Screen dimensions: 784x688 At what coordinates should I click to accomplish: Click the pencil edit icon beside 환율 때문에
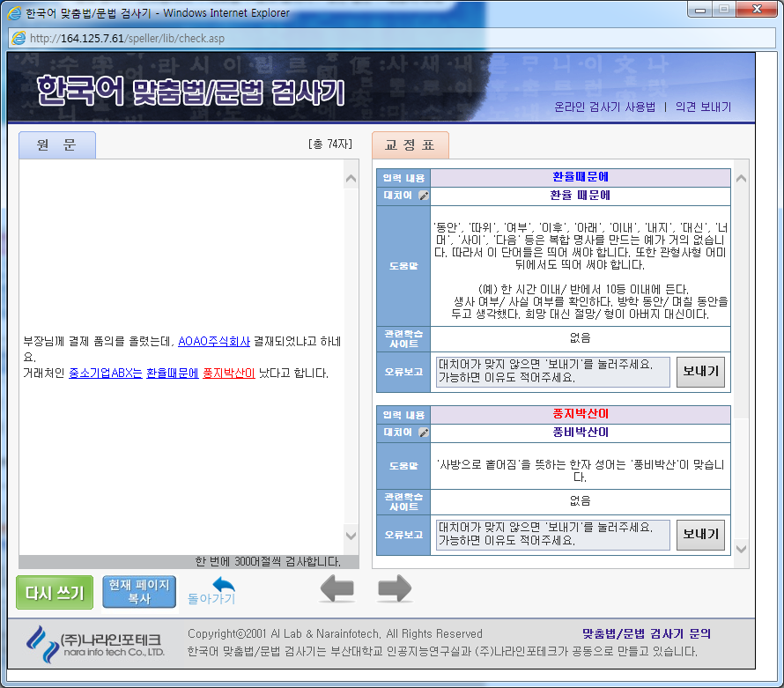coord(424,196)
